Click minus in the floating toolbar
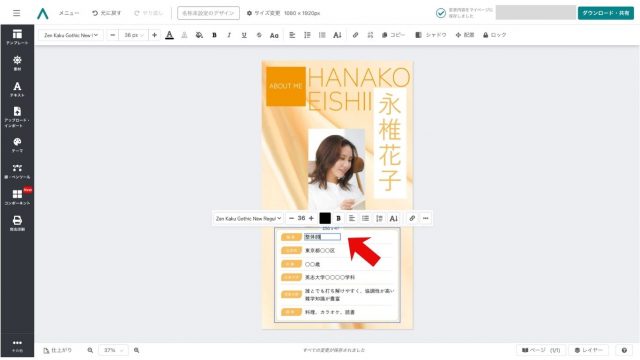Screen dimensions: 640x360 pos(291,219)
